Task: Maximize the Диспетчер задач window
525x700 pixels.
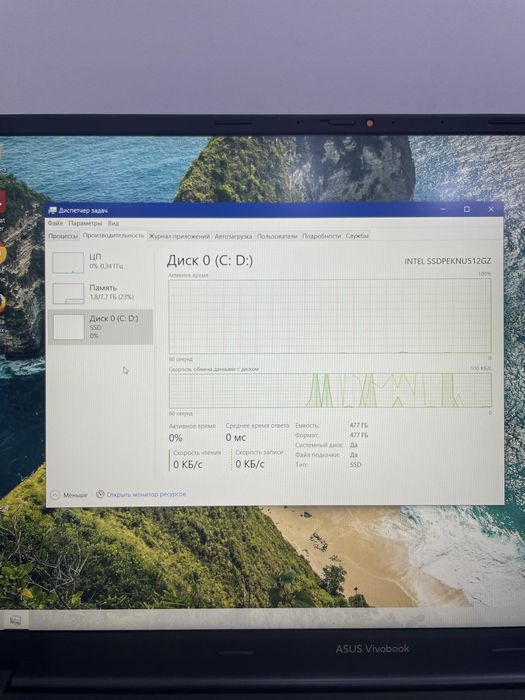Action: coord(467,209)
